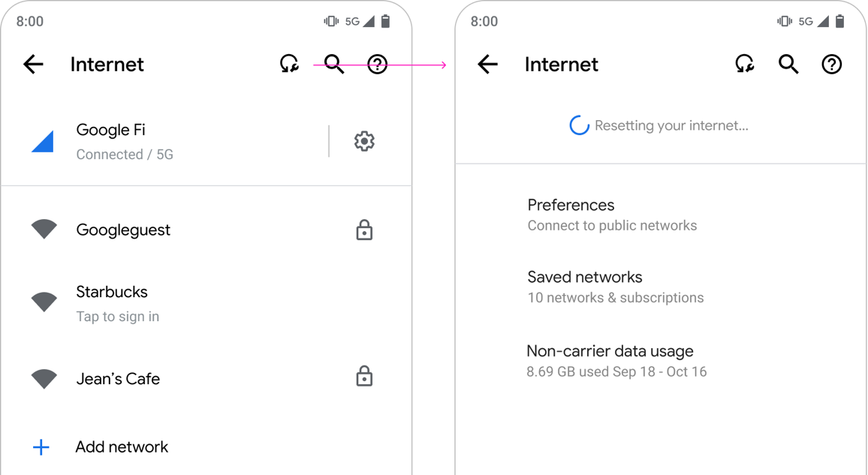Viewport: 868px width, 475px height.
Task: Tap back arrow on the right screen
Action: click(487, 65)
